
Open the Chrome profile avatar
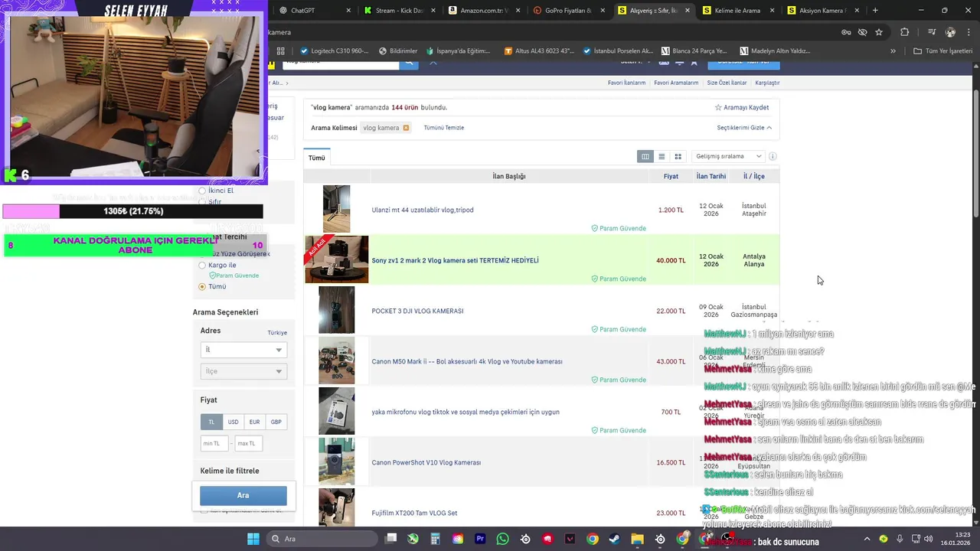950,32
